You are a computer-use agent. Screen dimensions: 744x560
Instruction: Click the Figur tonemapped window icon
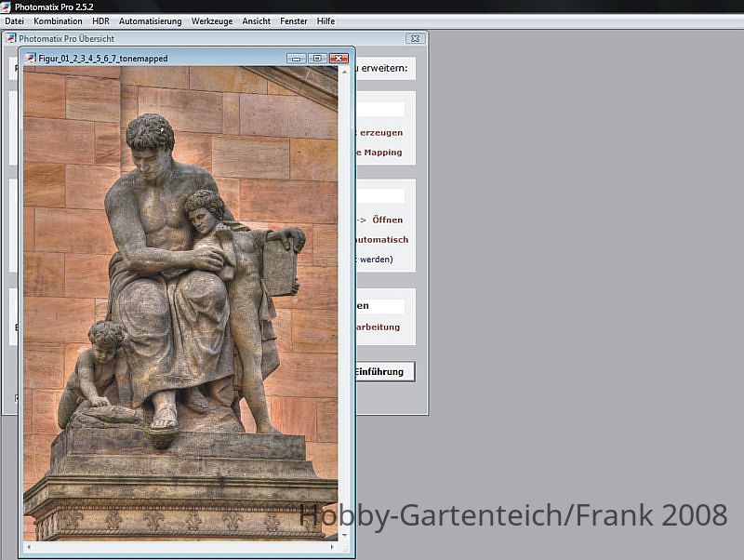(31, 58)
